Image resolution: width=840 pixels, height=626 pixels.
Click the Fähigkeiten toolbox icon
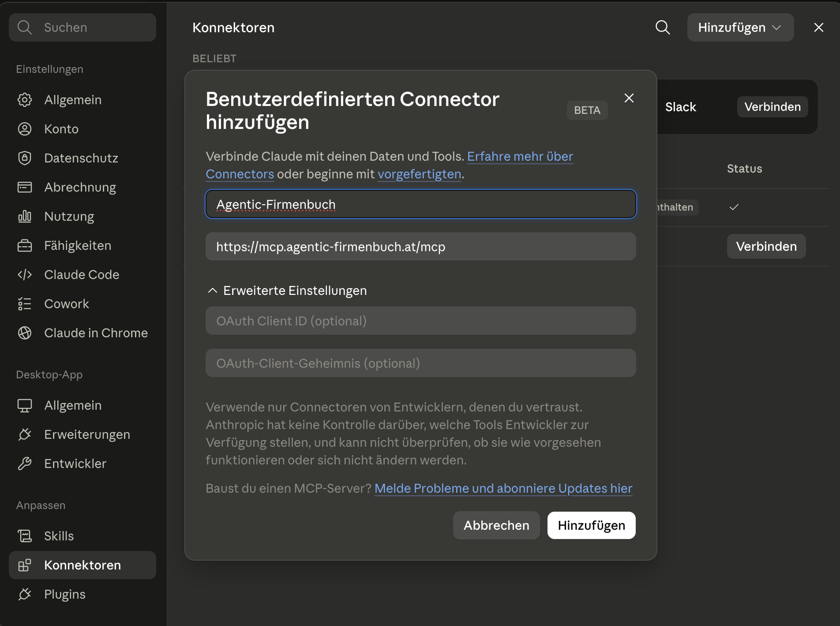[x=25, y=245]
